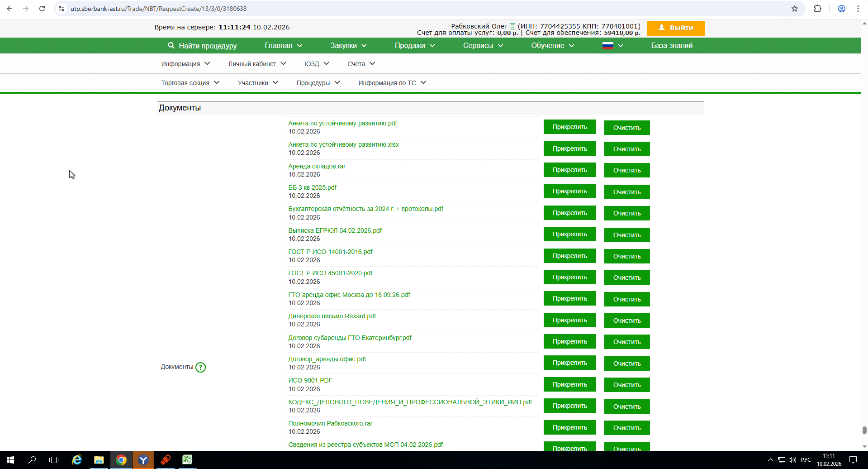The image size is (868, 469).
Task: Open the Информация по ТС menu
Action: (392, 83)
